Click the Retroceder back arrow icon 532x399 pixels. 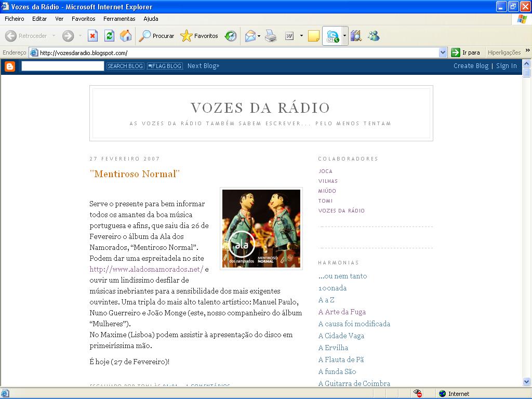click(11, 36)
